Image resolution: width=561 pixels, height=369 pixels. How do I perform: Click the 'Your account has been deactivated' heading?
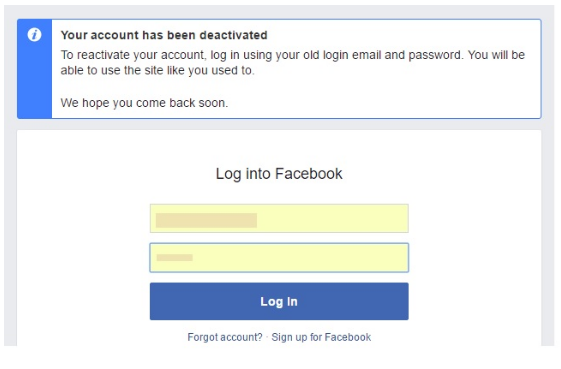[x=164, y=35]
